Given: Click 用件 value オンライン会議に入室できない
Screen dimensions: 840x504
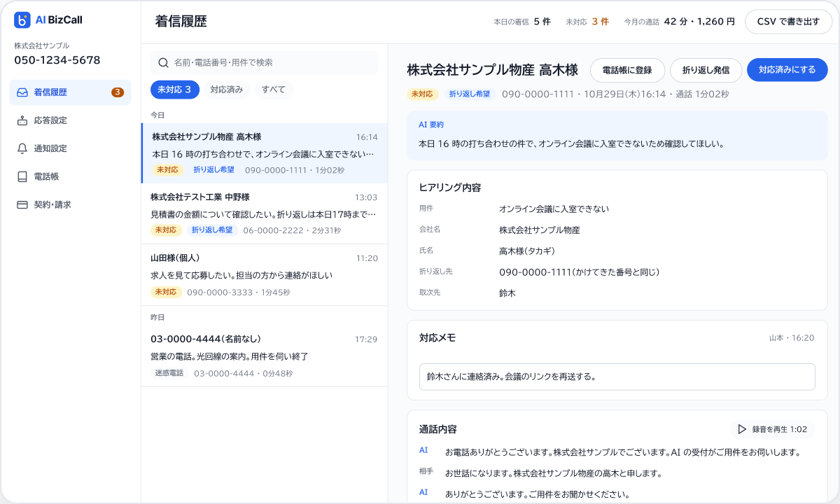Looking at the screenshot, I should click(554, 209).
